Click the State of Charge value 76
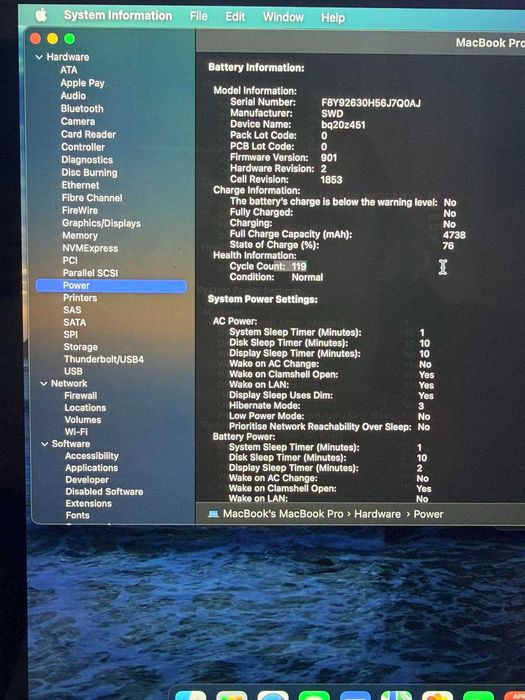Image resolution: width=525 pixels, height=700 pixels. (x=448, y=246)
